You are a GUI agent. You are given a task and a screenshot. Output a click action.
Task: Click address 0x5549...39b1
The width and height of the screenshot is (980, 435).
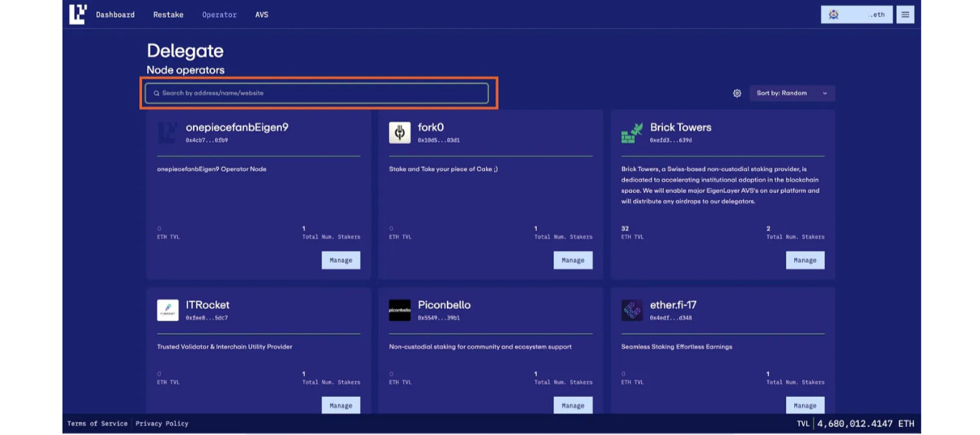point(439,318)
